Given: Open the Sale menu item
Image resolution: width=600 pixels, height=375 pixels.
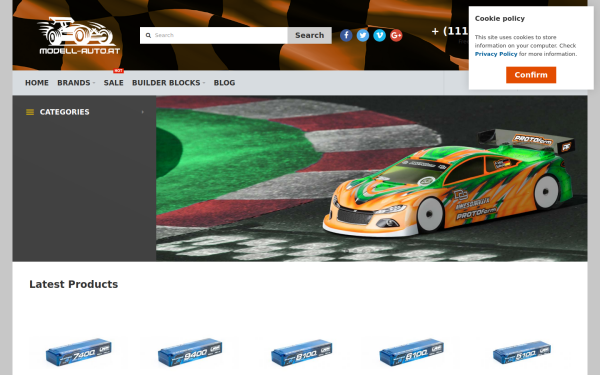Looking at the screenshot, I should [113, 83].
